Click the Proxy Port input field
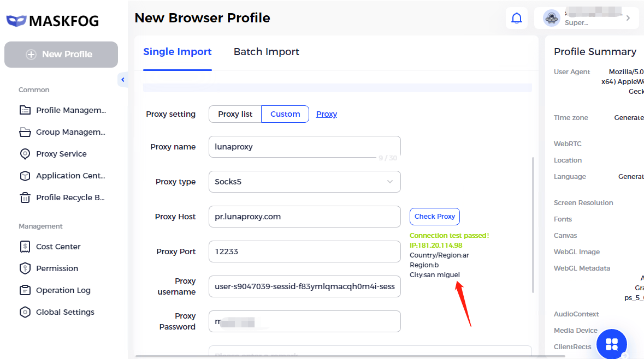The width and height of the screenshot is (644, 359). click(305, 252)
